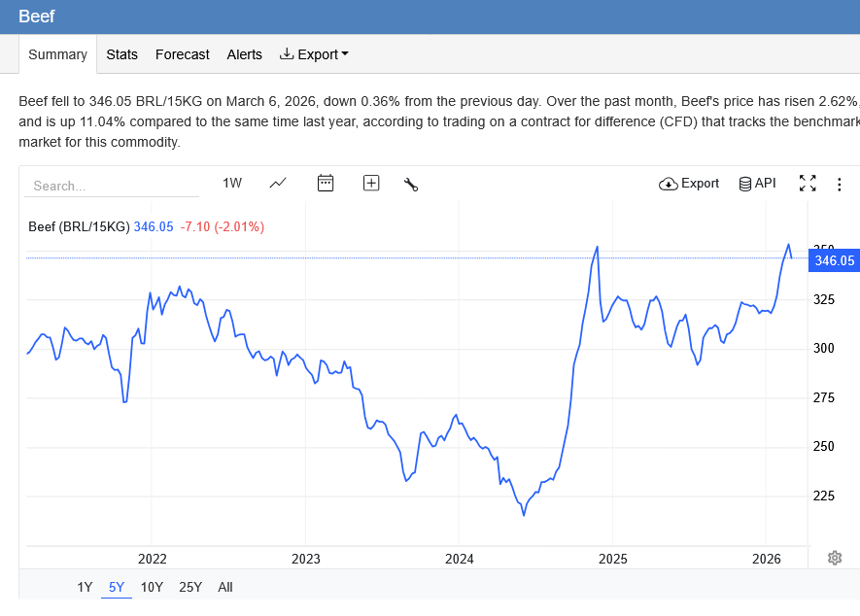Viewport: 860px width, 616px height.
Task: Open the Forecast tab
Action: coord(182,54)
